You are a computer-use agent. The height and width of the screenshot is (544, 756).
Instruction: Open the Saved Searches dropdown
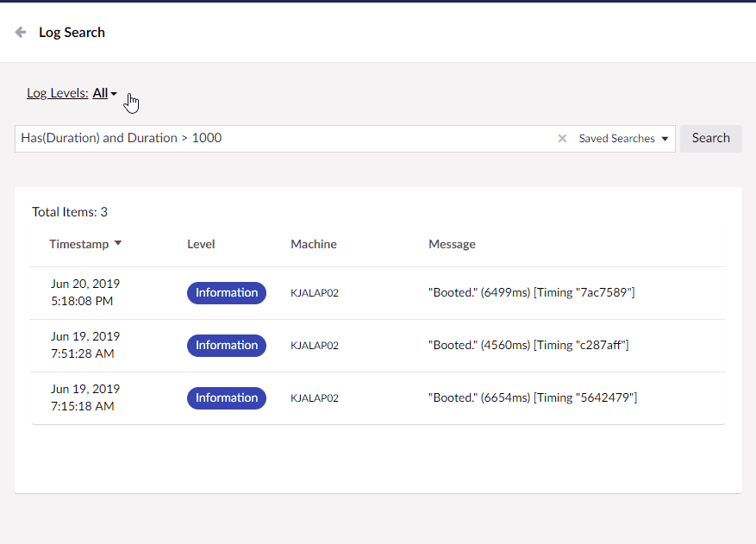coord(622,138)
